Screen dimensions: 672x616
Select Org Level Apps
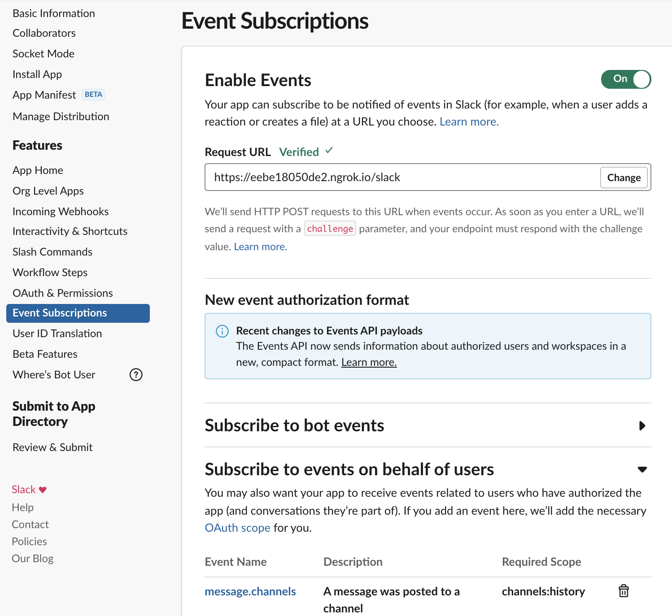[48, 191]
